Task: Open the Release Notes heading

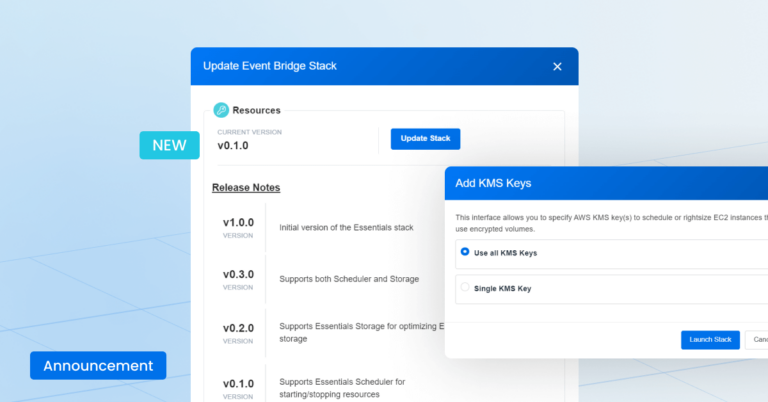Action: pos(246,187)
